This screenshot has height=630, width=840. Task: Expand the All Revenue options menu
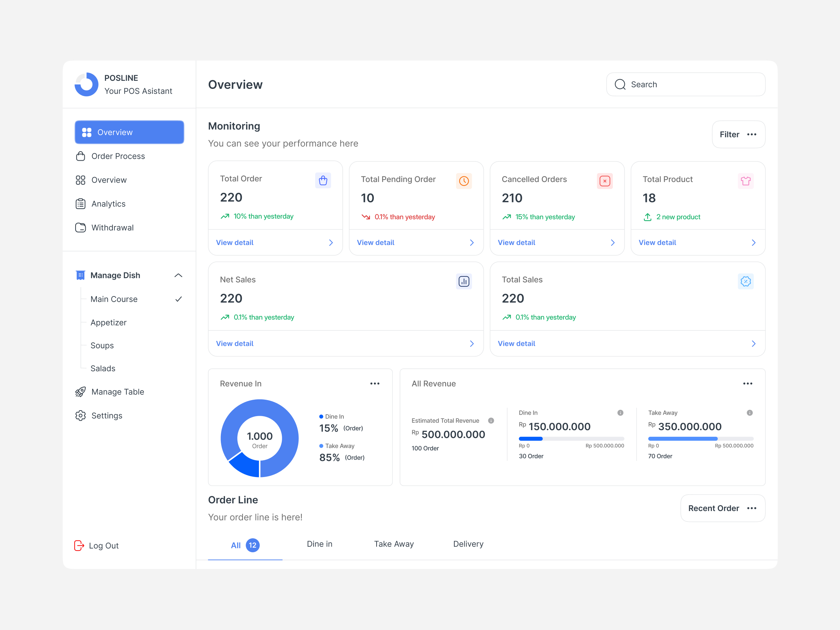[x=748, y=384]
